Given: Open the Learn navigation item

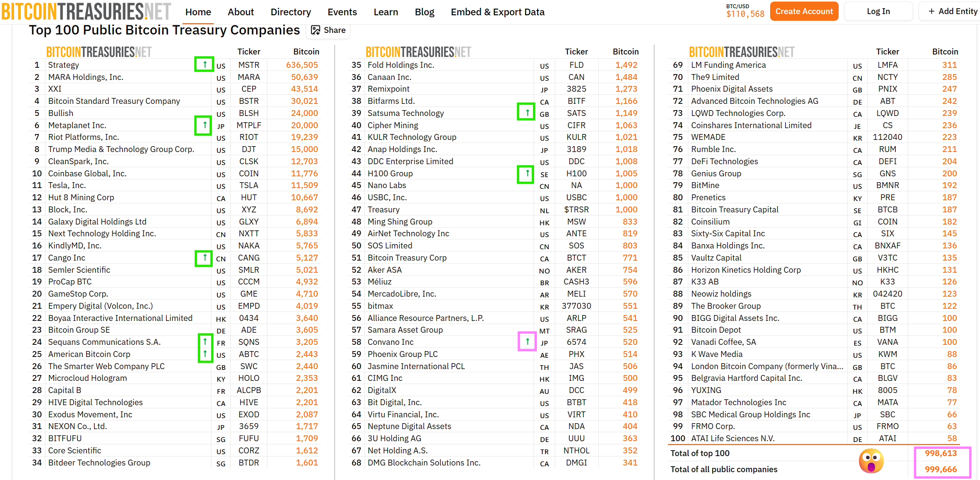Looking at the screenshot, I should [385, 12].
